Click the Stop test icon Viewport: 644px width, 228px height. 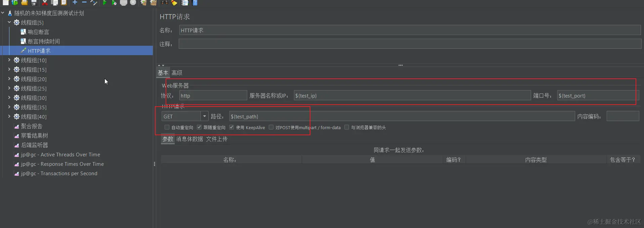pyautogui.click(x=124, y=2)
